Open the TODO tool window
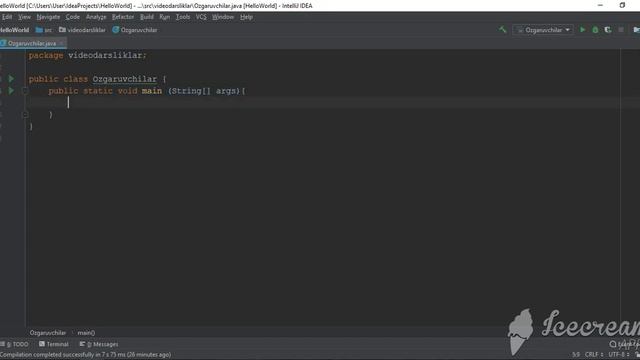The image size is (640, 360). coord(15,344)
